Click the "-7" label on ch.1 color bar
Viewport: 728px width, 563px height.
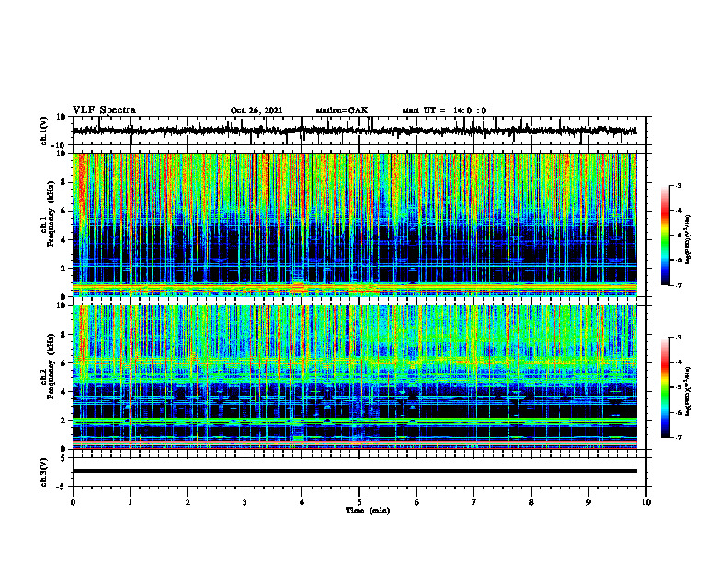(x=678, y=285)
